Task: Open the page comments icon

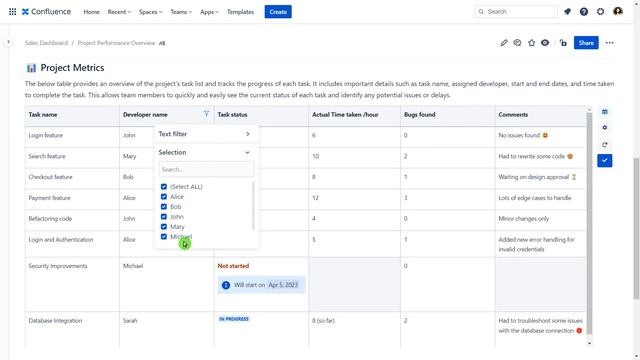Action: pos(518,43)
